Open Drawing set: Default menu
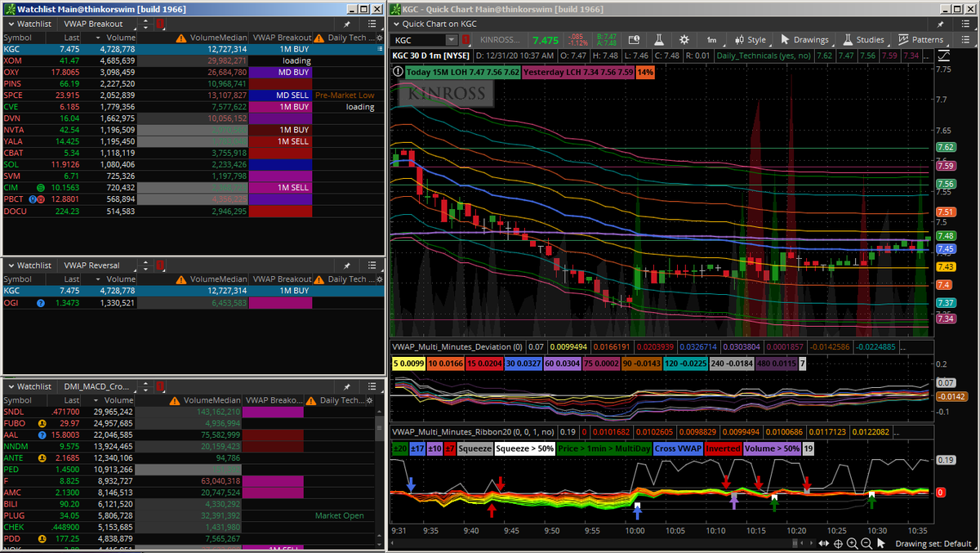The height and width of the screenshot is (553, 980). pyautogui.click(x=933, y=543)
